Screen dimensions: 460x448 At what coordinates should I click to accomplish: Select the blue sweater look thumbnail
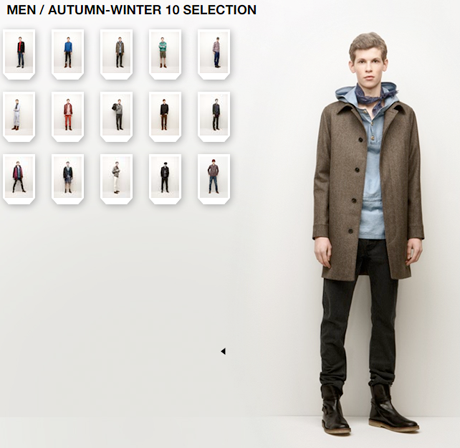pyautogui.click(x=68, y=54)
